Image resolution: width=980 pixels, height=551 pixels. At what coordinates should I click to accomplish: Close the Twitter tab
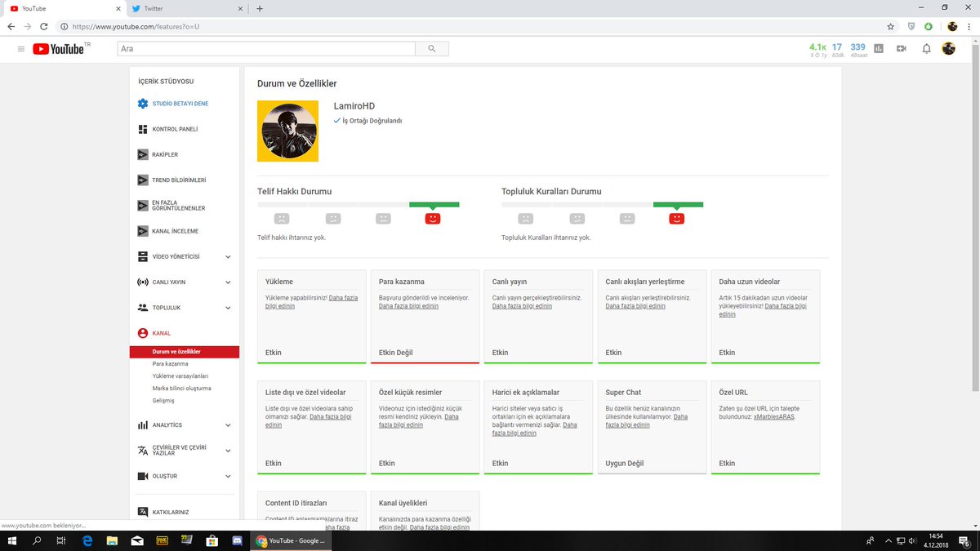[239, 8]
